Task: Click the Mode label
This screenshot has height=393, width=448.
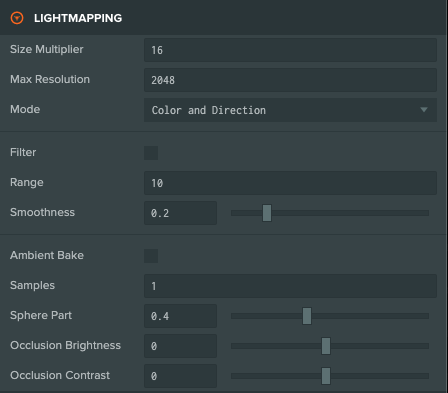Action: point(25,109)
